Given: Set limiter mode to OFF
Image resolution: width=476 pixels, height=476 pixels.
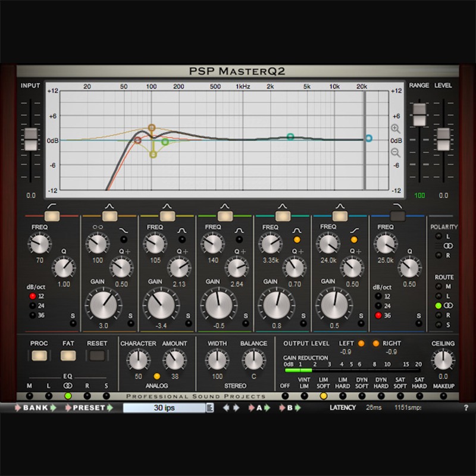Looking at the screenshot, I should 285,396.
